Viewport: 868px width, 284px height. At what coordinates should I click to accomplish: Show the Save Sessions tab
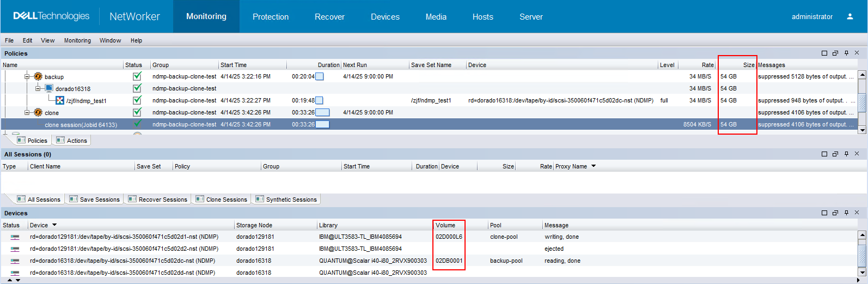point(94,200)
